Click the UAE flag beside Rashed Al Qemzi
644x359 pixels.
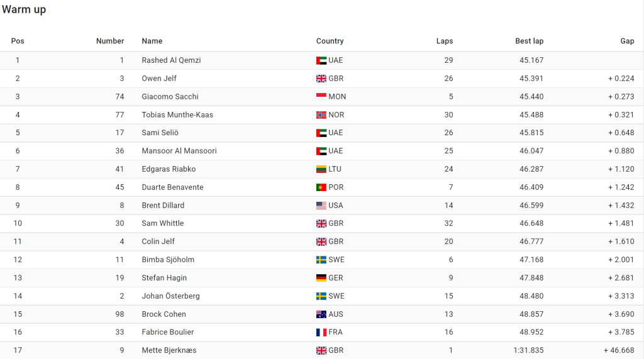[x=321, y=60]
